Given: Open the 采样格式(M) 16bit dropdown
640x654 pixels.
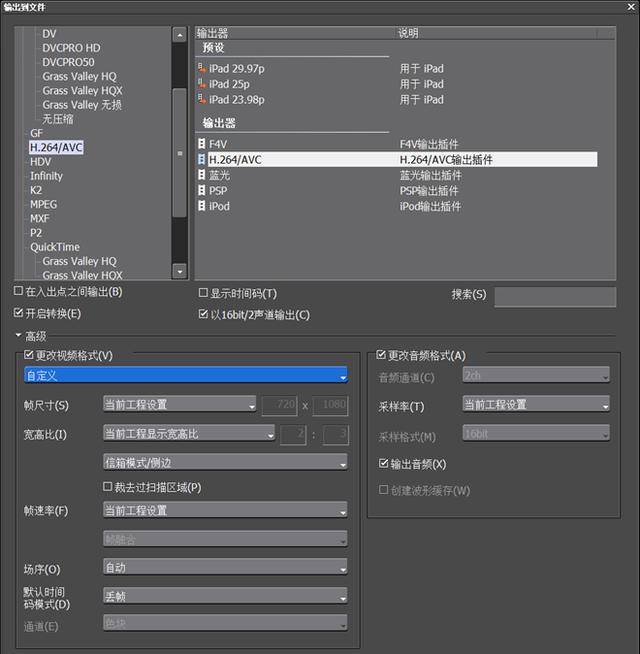Looking at the screenshot, I should (x=536, y=433).
